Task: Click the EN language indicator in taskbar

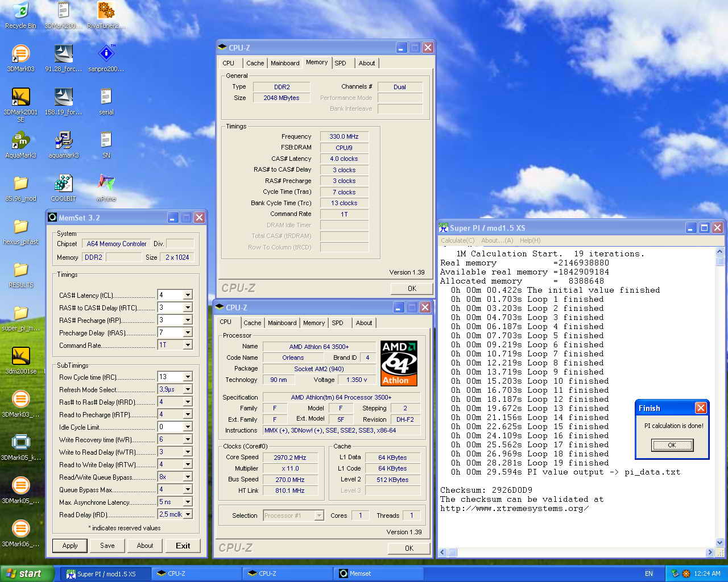Action: 649,573
